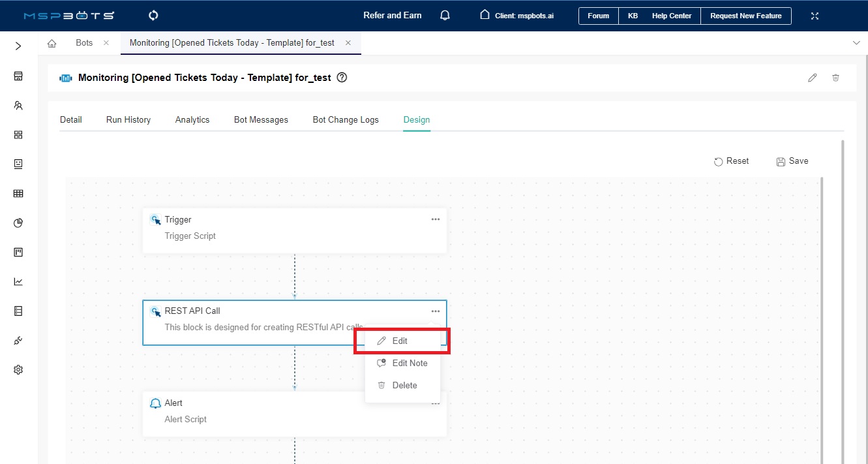
Task: Open the Help Center link in the header
Action: pyautogui.click(x=672, y=16)
